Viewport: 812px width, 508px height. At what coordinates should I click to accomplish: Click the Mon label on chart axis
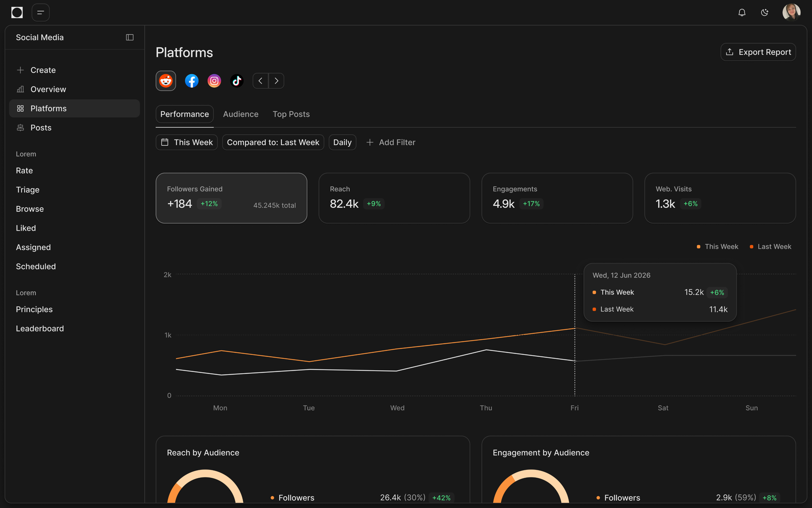[220, 408]
